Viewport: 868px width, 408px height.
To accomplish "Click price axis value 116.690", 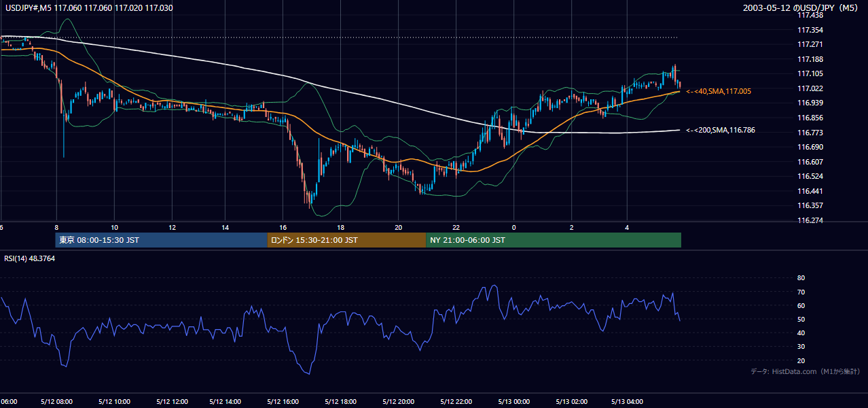I will pyautogui.click(x=810, y=147).
